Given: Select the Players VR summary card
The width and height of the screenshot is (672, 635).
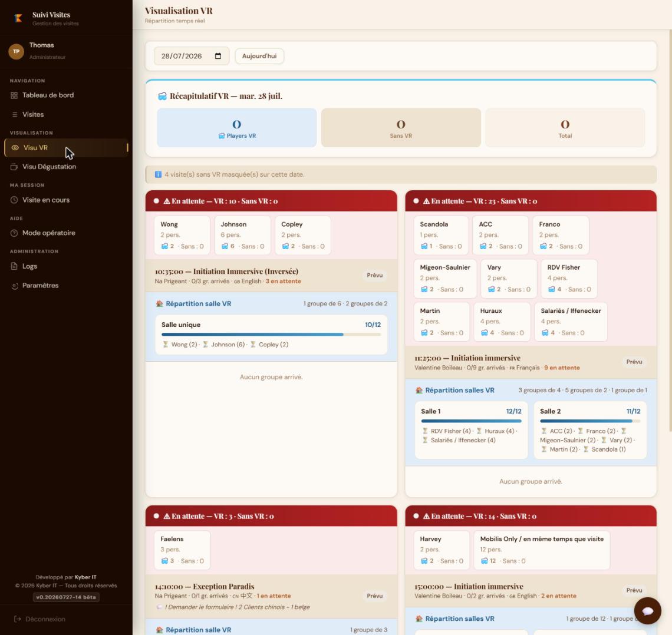Looking at the screenshot, I should [236, 128].
